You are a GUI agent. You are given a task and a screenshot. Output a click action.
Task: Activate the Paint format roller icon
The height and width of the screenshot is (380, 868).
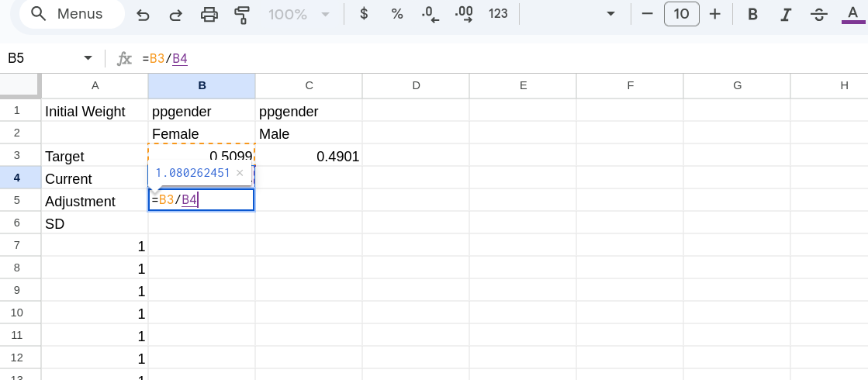point(242,14)
